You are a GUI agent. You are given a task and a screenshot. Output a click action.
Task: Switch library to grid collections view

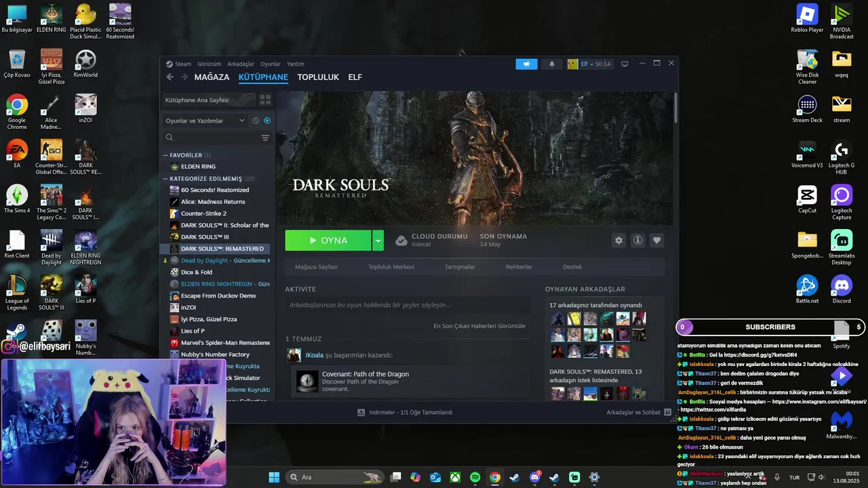[x=265, y=100]
